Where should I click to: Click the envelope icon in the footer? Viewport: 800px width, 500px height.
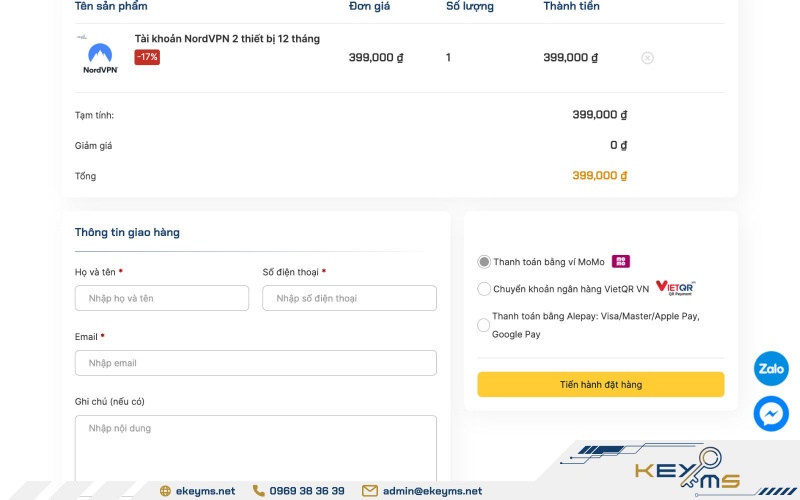coord(369,491)
